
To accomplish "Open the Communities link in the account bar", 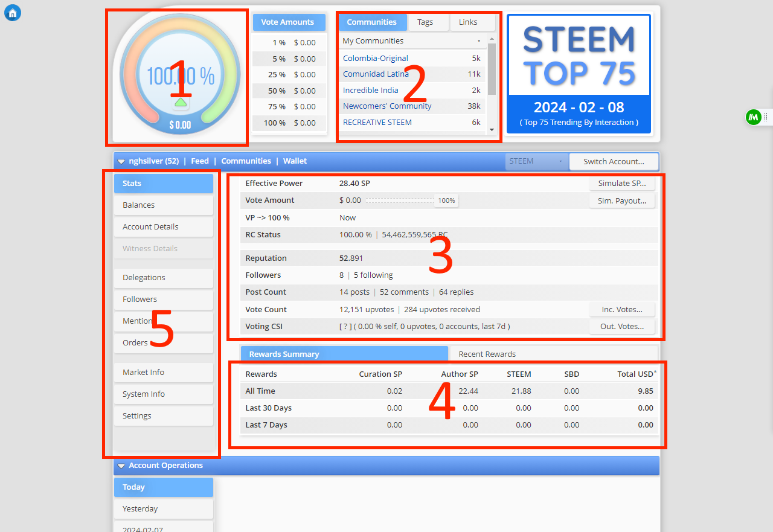I will coord(246,161).
